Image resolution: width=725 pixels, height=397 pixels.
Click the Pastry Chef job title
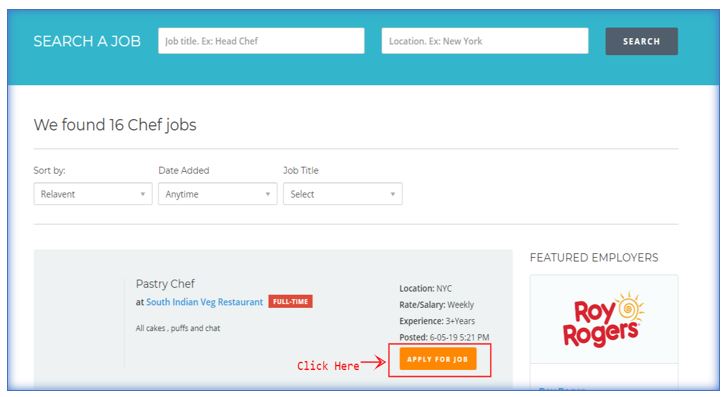165,284
